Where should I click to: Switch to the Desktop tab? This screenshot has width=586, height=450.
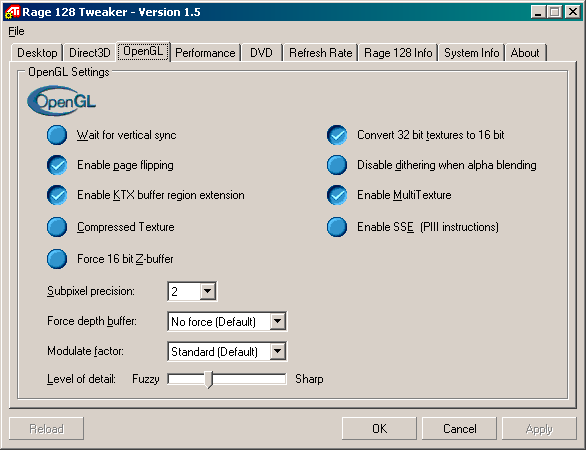(37, 53)
